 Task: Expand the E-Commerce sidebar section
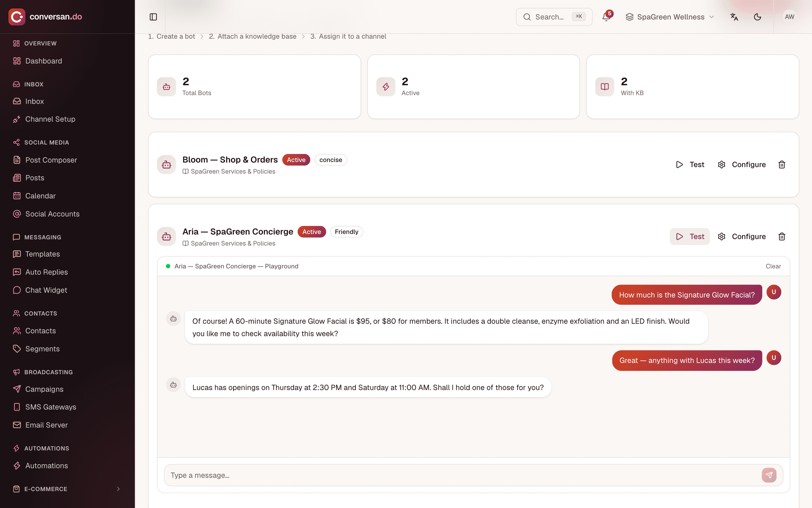[67, 489]
